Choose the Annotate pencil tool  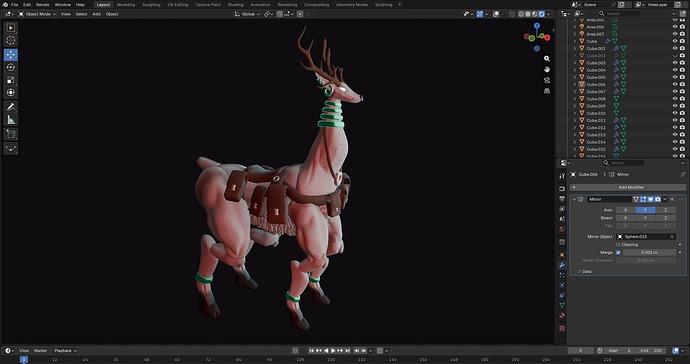tap(11, 107)
